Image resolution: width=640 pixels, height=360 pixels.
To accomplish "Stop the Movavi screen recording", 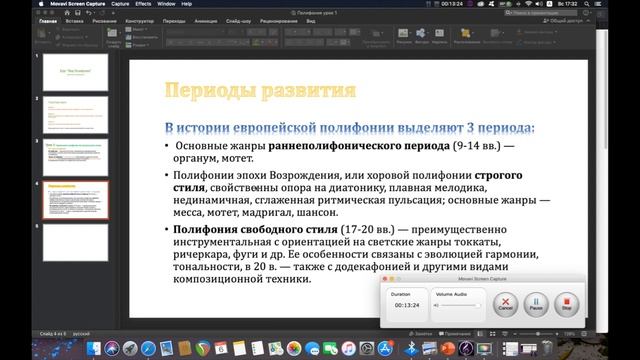I will 567,304.
